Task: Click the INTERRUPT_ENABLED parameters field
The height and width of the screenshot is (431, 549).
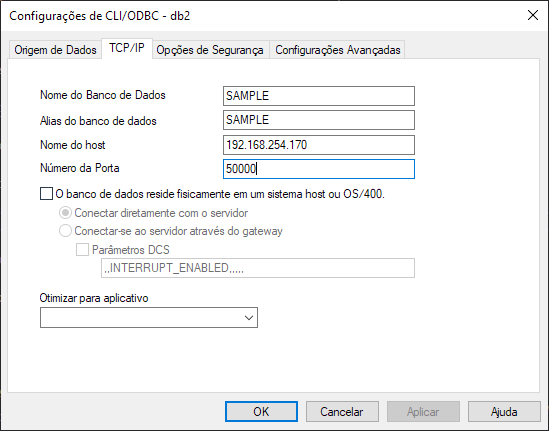Action: coord(258,268)
